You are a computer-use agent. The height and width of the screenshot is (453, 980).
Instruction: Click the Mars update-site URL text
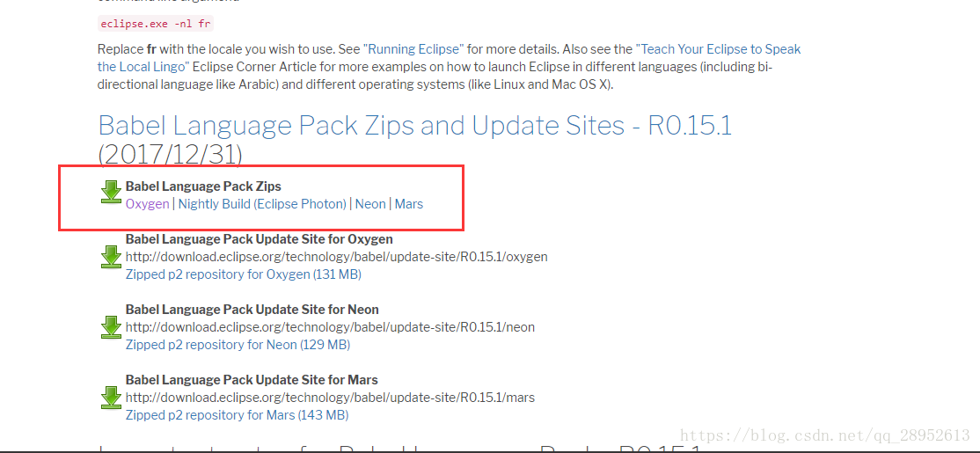(330, 398)
